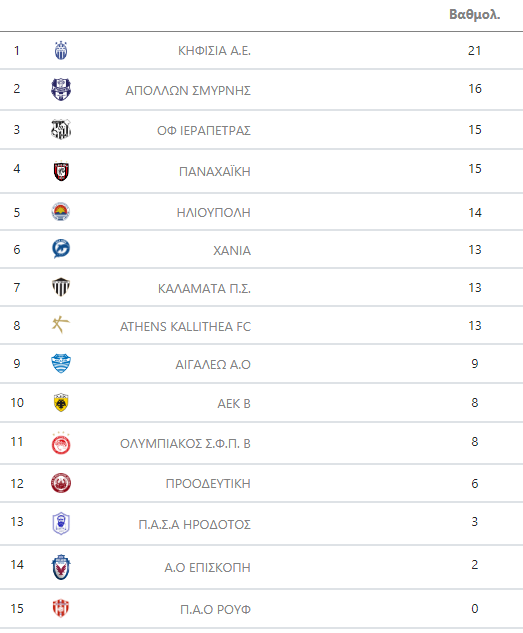Click the Athens Kallithea gold logo
Image resolution: width=523 pixels, height=633 pixels.
coord(61,325)
